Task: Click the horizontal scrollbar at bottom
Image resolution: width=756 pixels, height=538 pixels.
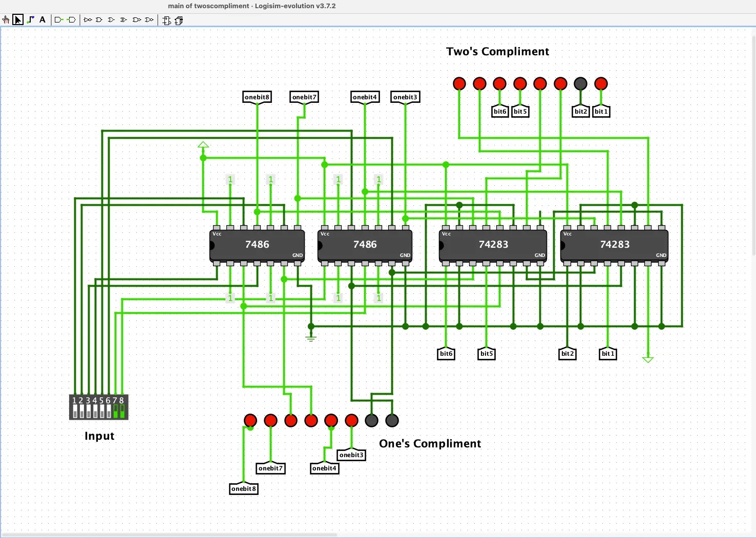Action: tap(169, 535)
